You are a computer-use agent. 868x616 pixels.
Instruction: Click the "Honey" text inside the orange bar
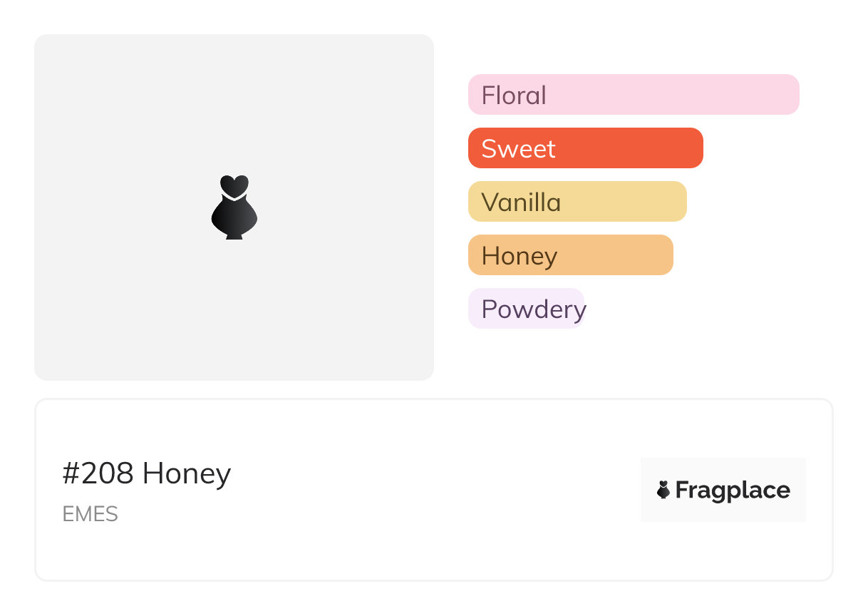(x=520, y=256)
